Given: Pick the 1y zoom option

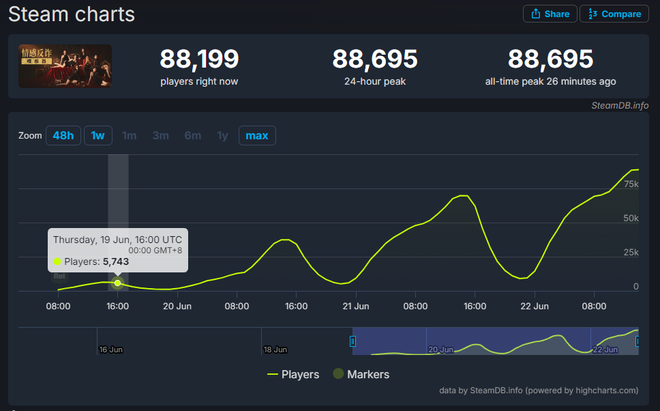Looking at the screenshot, I should [x=222, y=136].
